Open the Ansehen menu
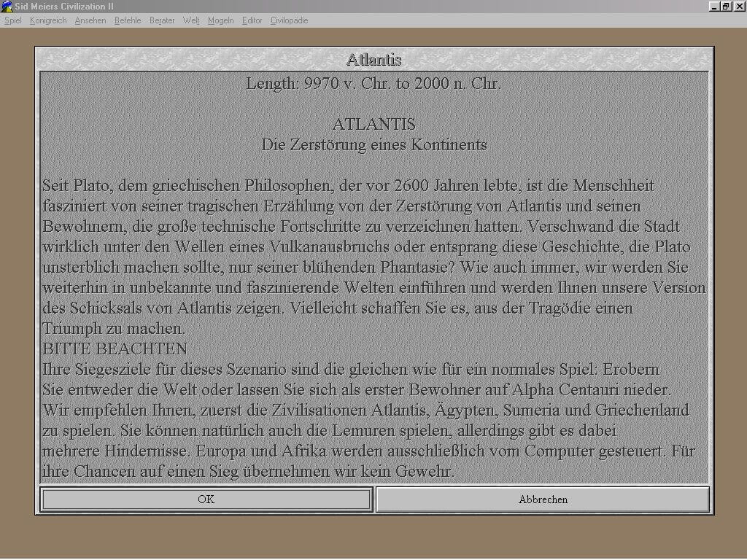This screenshot has height=560, width=747. click(x=90, y=20)
